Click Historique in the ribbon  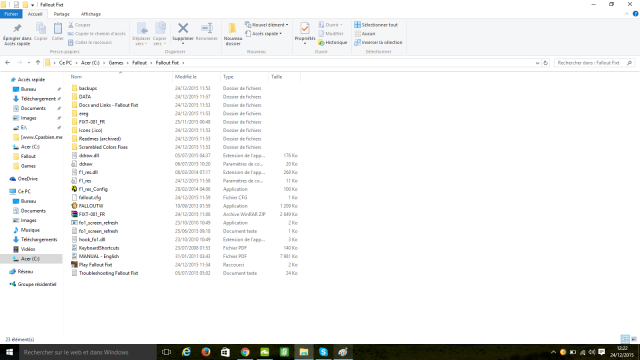tap(333, 42)
